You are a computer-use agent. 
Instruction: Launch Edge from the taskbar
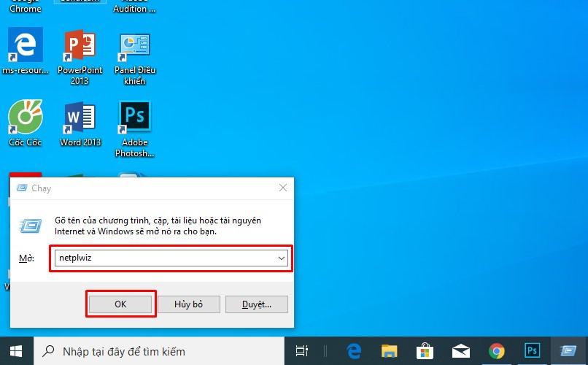[x=354, y=352]
